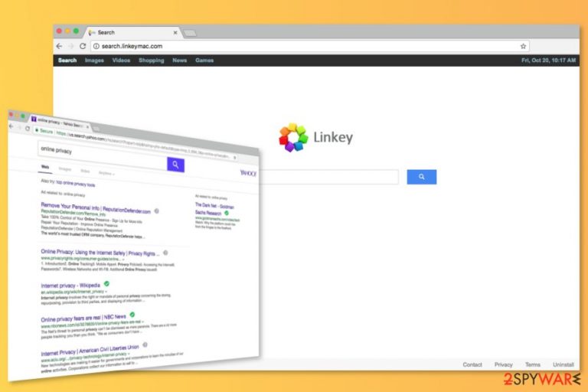Click gray rating icon beside Privacy Rights result
This screenshot has width=588, height=392.
click(x=165, y=253)
